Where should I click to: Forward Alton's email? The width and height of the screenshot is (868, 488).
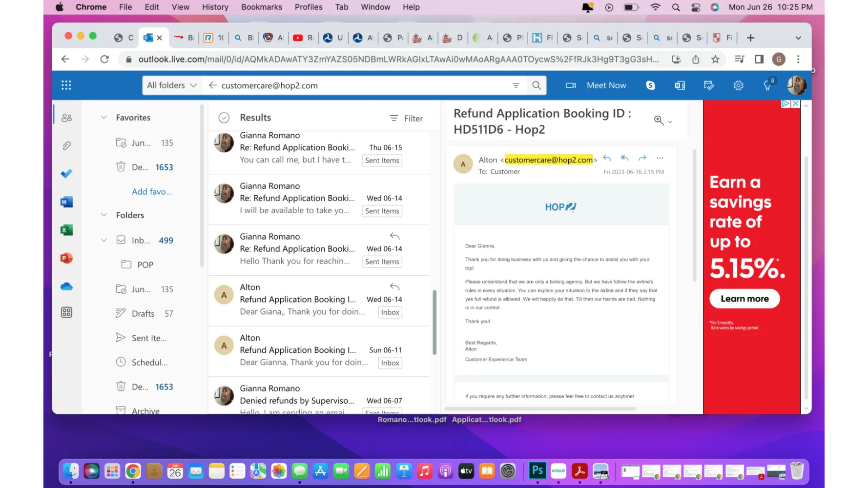tap(642, 158)
